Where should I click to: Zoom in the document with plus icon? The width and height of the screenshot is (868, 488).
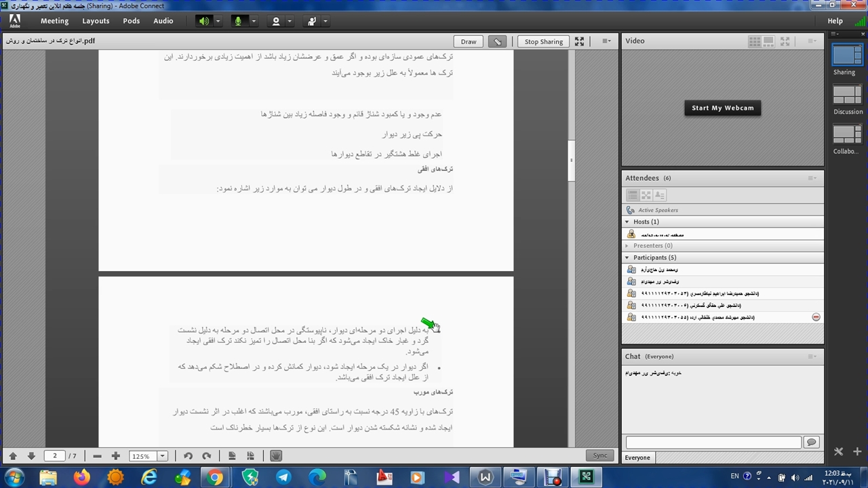[115, 456]
